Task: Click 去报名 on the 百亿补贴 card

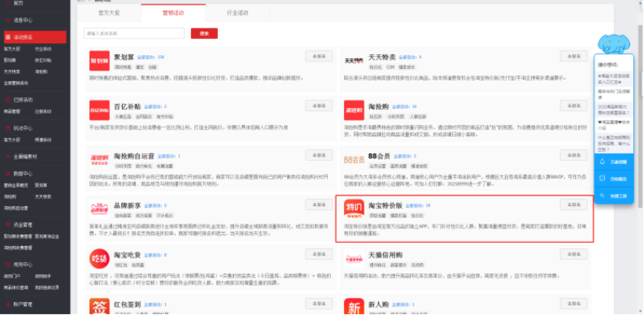Action: coord(319,106)
